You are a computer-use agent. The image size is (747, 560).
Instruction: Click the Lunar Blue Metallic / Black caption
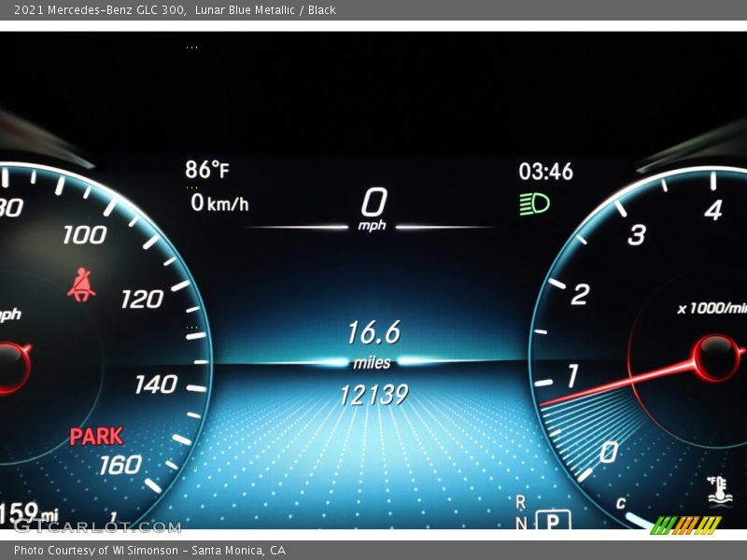[x=265, y=10]
